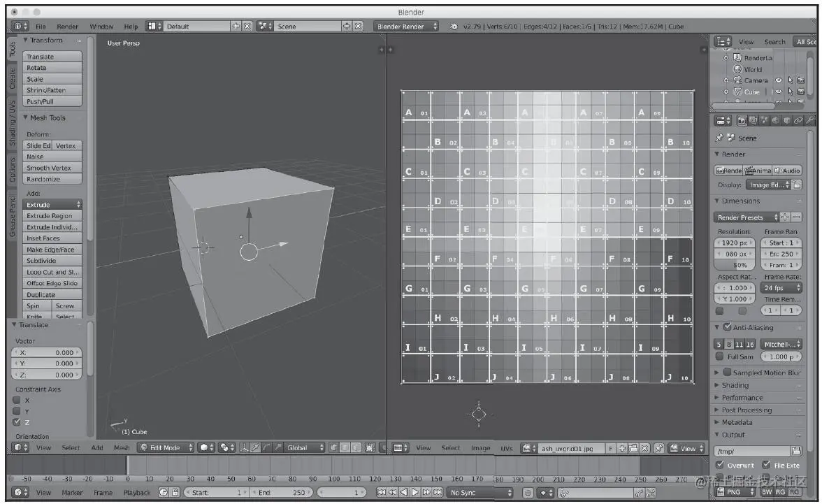Viewport: 822px width, 504px height.
Task: Select the rotate manipulator arc icon
Action: tap(267, 447)
